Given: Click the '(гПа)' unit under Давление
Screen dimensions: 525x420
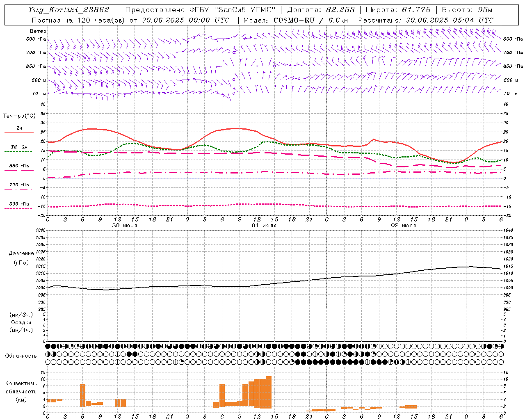Looking at the screenshot, I should pos(21,263).
